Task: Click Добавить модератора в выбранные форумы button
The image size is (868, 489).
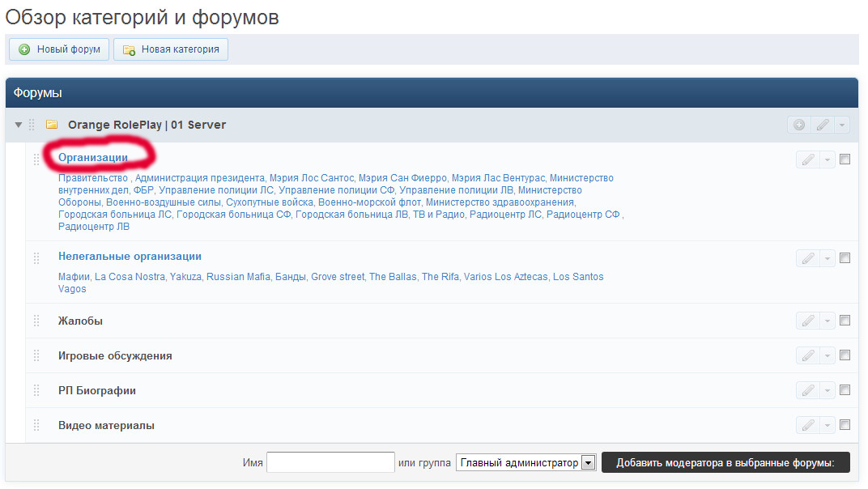Action: pyautogui.click(x=725, y=462)
